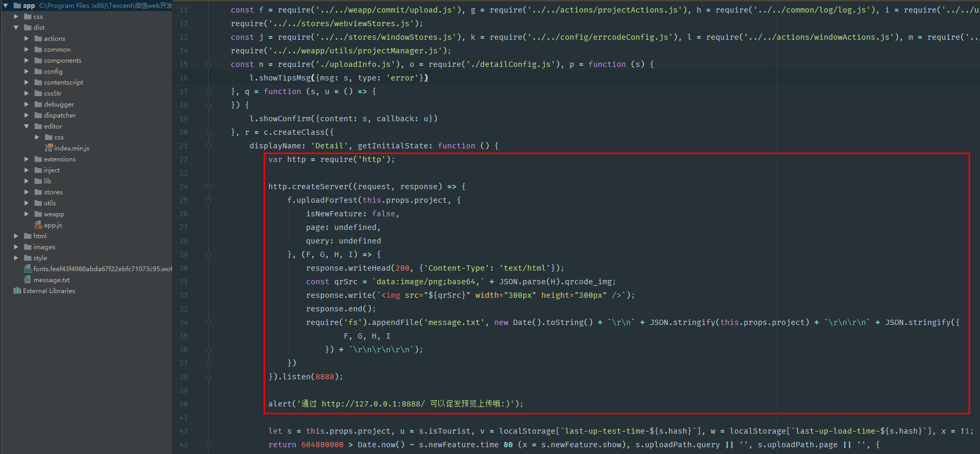980x454 pixels.
Task: Select the contentscript folder icon
Action: click(x=38, y=83)
